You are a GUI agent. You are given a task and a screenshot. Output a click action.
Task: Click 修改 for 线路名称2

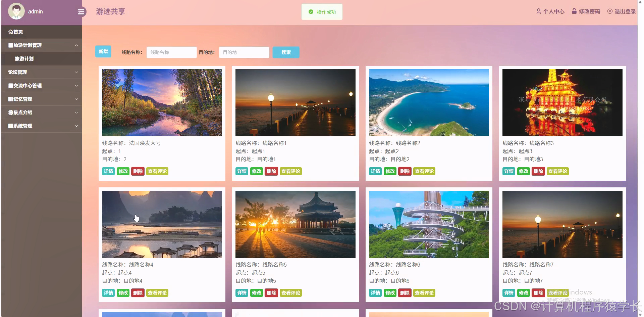click(x=390, y=171)
